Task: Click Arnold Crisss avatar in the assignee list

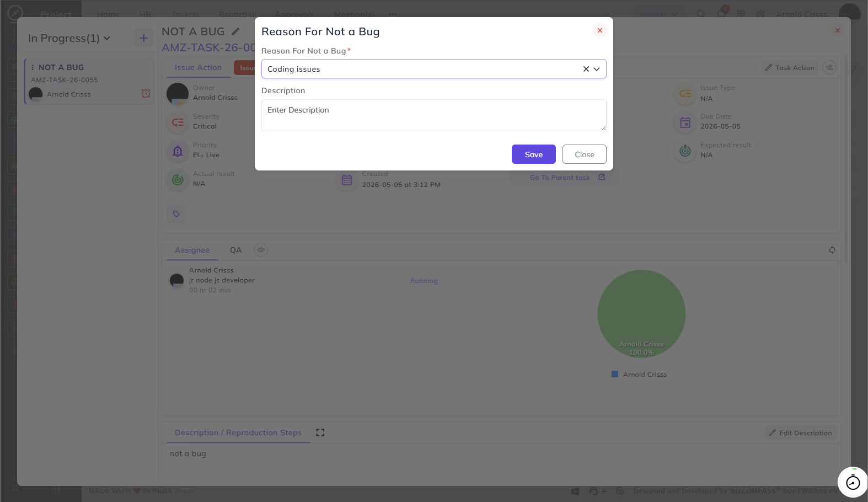Action: (176, 280)
